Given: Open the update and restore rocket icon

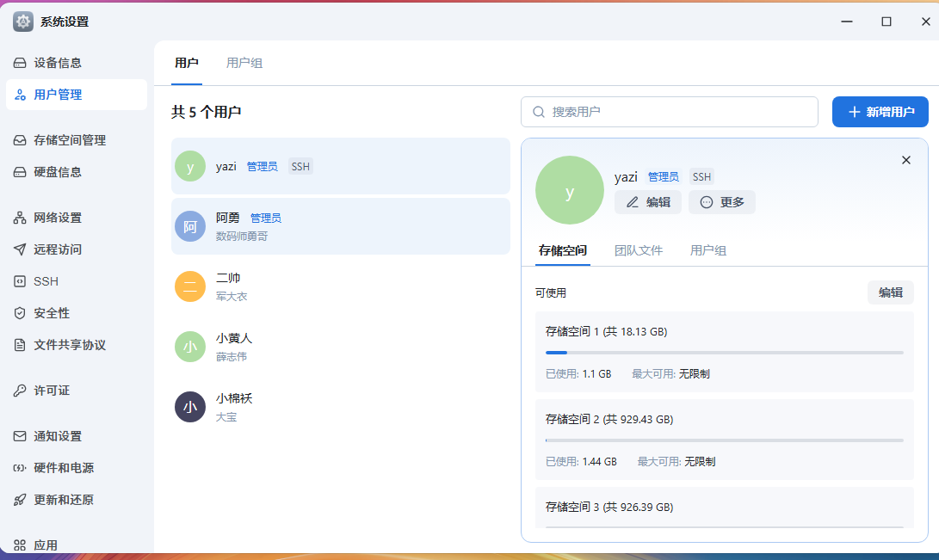Looking at the screenshot, I should coord(20,500).
